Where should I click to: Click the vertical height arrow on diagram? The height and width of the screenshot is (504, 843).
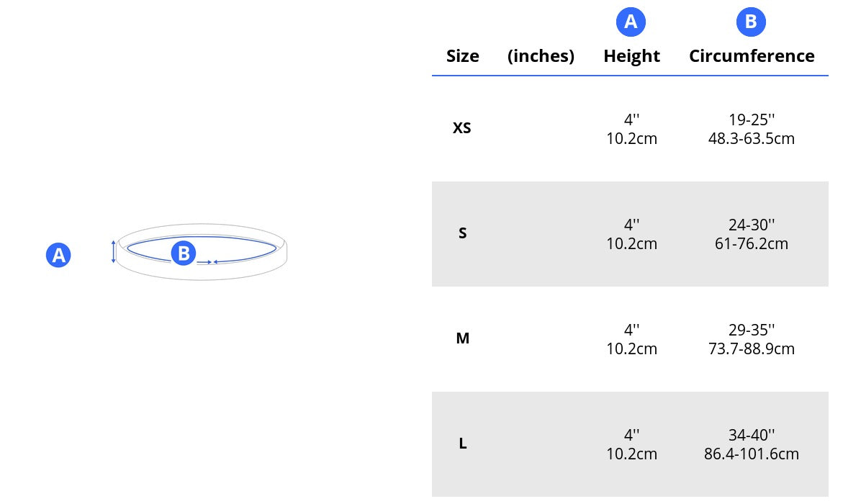pyautogui.click(x=114, y=252)
